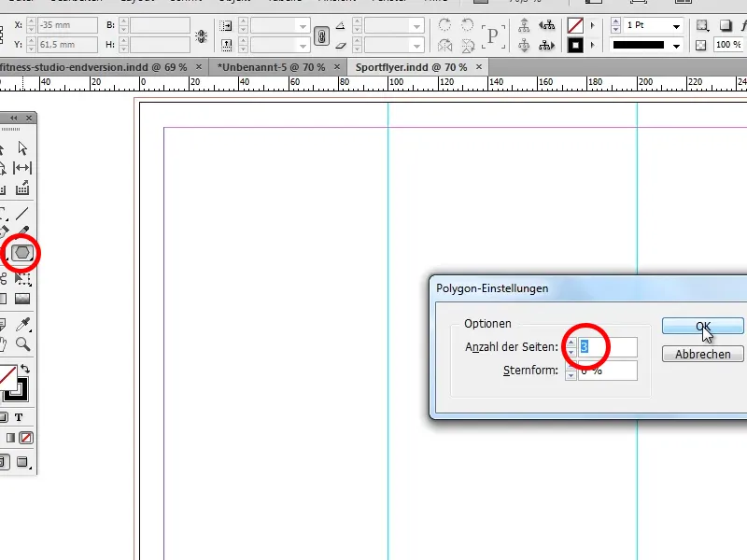
Task: Confirm polygon settings with OK
Action: (702, 326)
